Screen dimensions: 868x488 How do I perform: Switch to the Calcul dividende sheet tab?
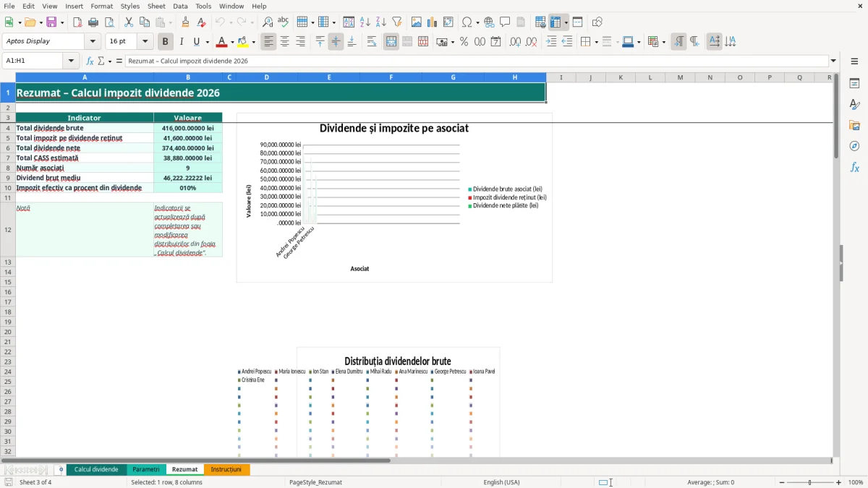click(96, 470)
